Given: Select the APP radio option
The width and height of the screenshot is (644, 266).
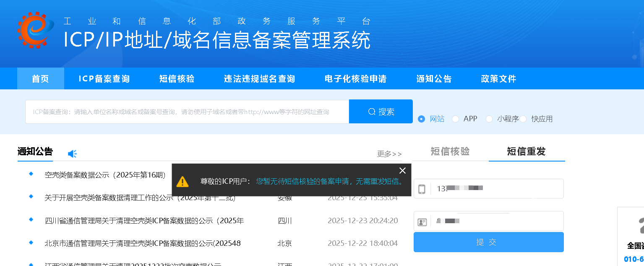Looking at the screenshot, I should click(x=455, y=119).
